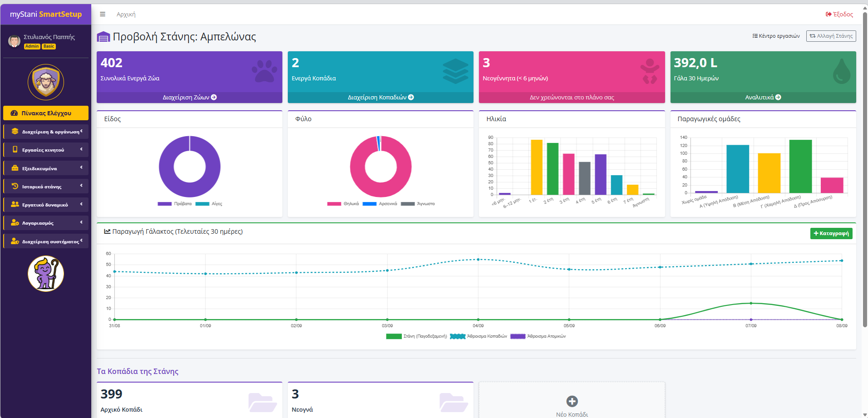The height and width of the screenshot is (418, 868).
Task: Toggle the sidebar with the hamburger icon
Action: [x=103, y=14]
